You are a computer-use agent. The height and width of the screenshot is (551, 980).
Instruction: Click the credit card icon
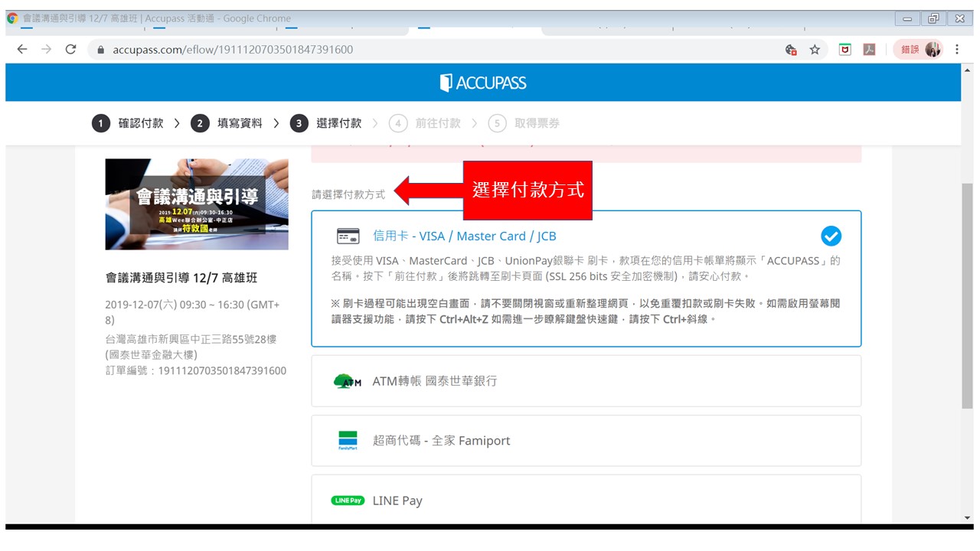tap(348, 236)
